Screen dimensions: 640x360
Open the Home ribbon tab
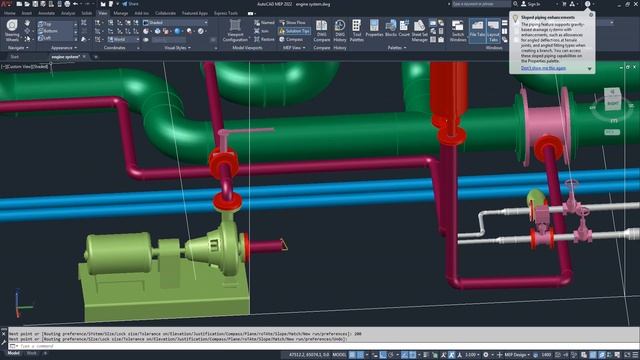[x=9, y=13]
